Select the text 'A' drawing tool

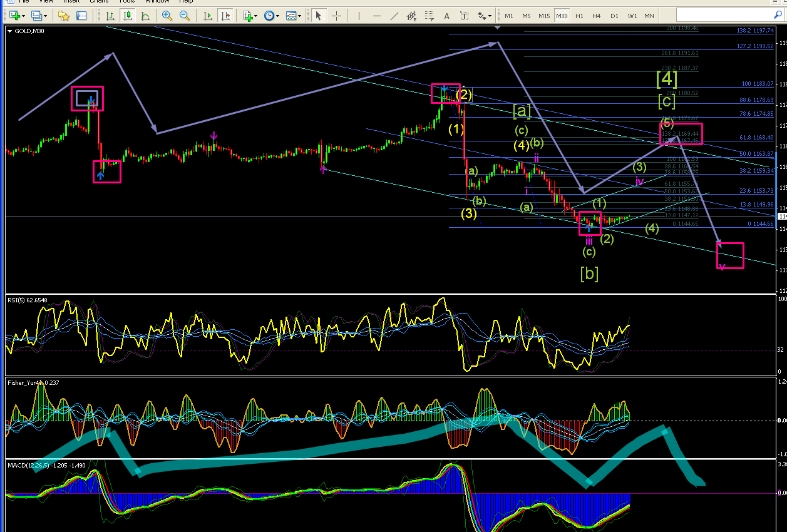[x=448, y=16]
